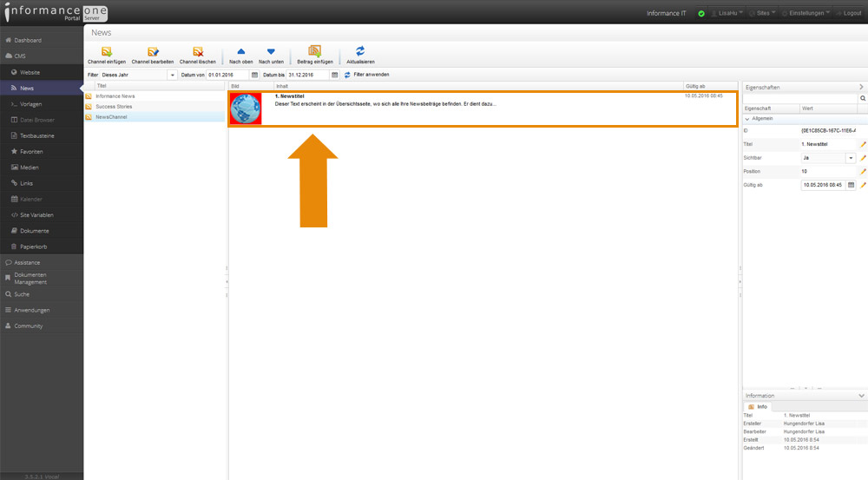Refresh the list with Aktualisieren
Viewport: 868px width, 480px height.
(360, 52)
